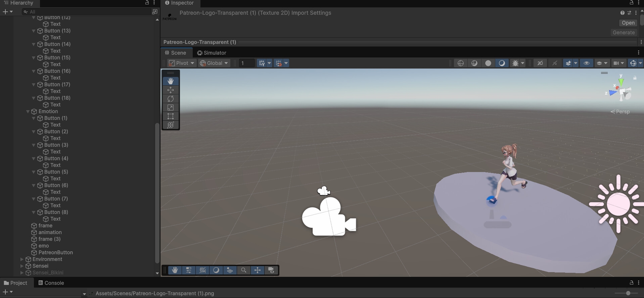The image size is (644, 298).
Task: Select the Rotate tool
Action: pos(171,99)
